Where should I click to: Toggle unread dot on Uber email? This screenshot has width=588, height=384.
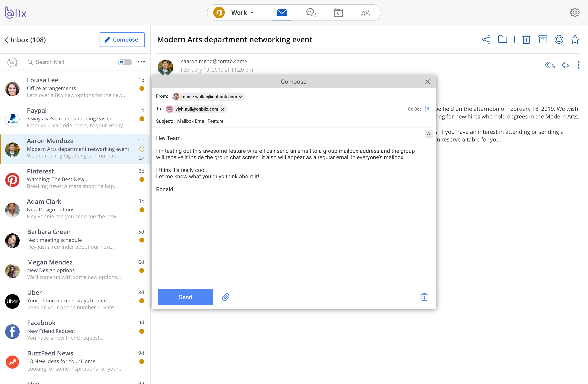142,301
